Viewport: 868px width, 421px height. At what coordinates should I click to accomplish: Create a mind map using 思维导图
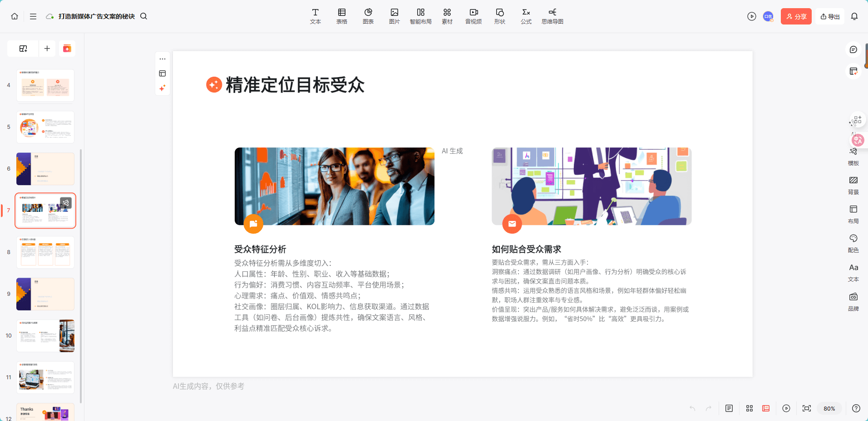tap(552, 16)
